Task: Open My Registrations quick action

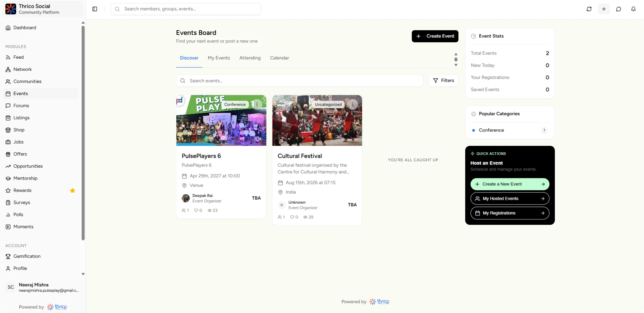Action: coord(510,213)
